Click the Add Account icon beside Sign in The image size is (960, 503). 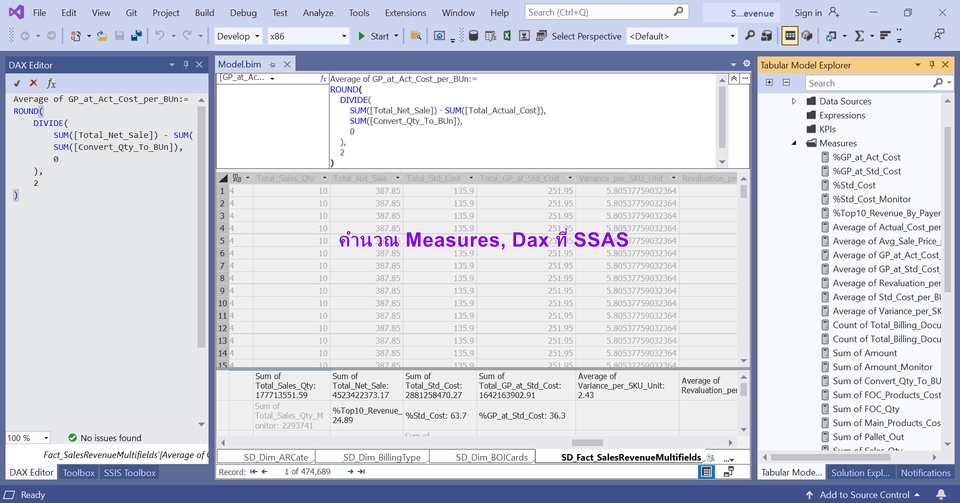833,12
